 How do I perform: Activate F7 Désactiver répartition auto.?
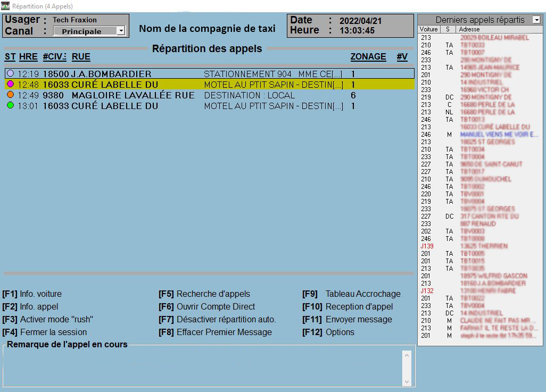(217, 319)
